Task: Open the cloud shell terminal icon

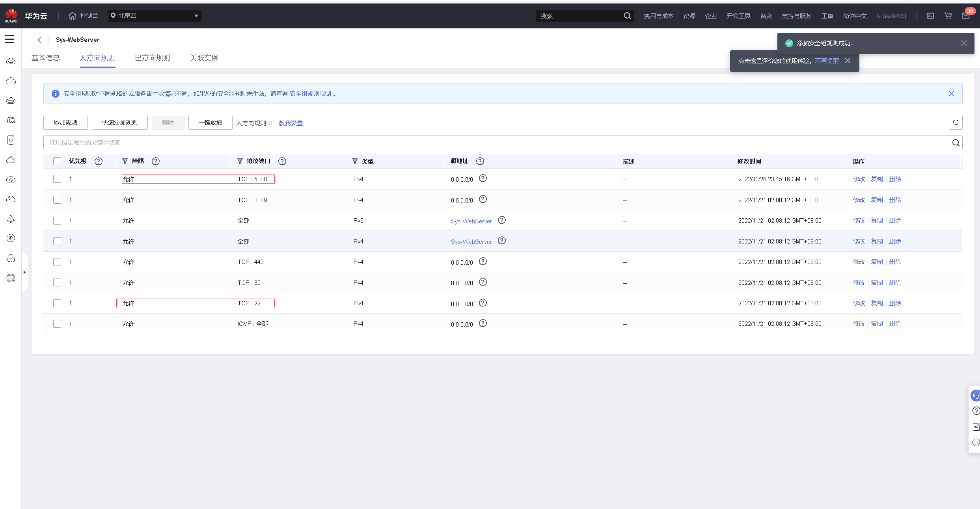Action: (x=930, y=16)
